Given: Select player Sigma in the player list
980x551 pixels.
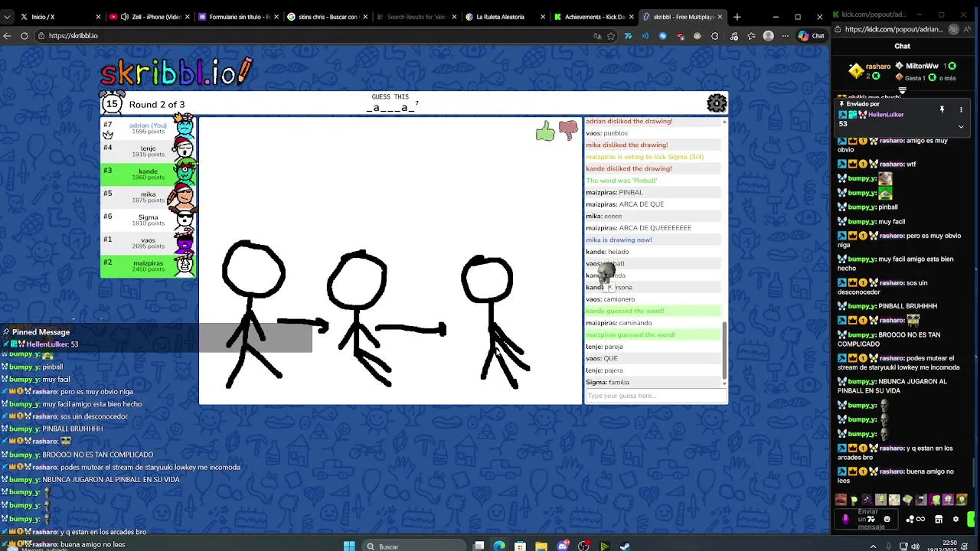Looking at the screenshot, I should [148, 220].
